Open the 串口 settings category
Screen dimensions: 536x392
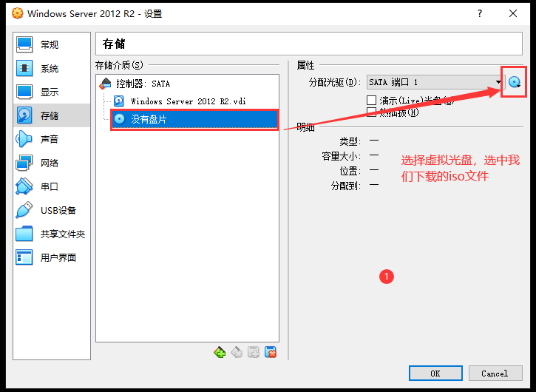(x=52, y=186)
